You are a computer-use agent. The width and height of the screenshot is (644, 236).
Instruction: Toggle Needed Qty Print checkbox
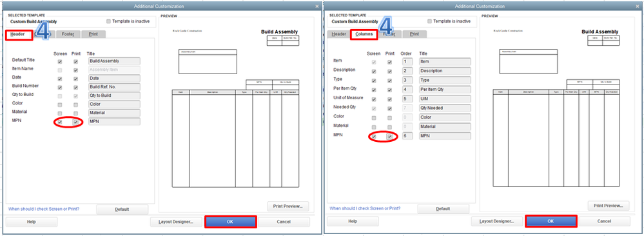pos(390,108)
